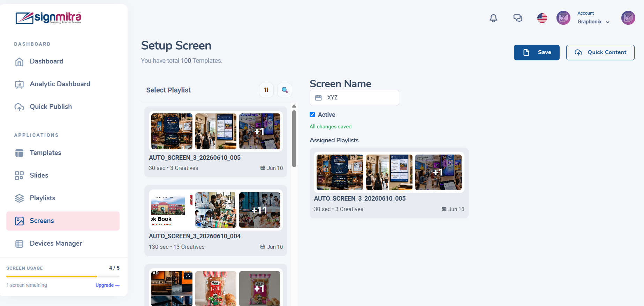The image size is (644, 306).
Task: Click the Dashboard home icon
Action: click(20, 62)
